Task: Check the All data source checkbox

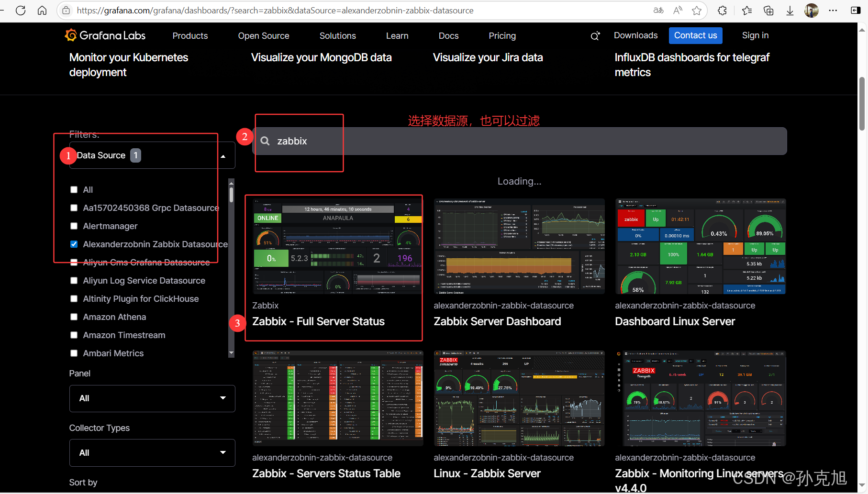Action: click(x=74, y=190)
